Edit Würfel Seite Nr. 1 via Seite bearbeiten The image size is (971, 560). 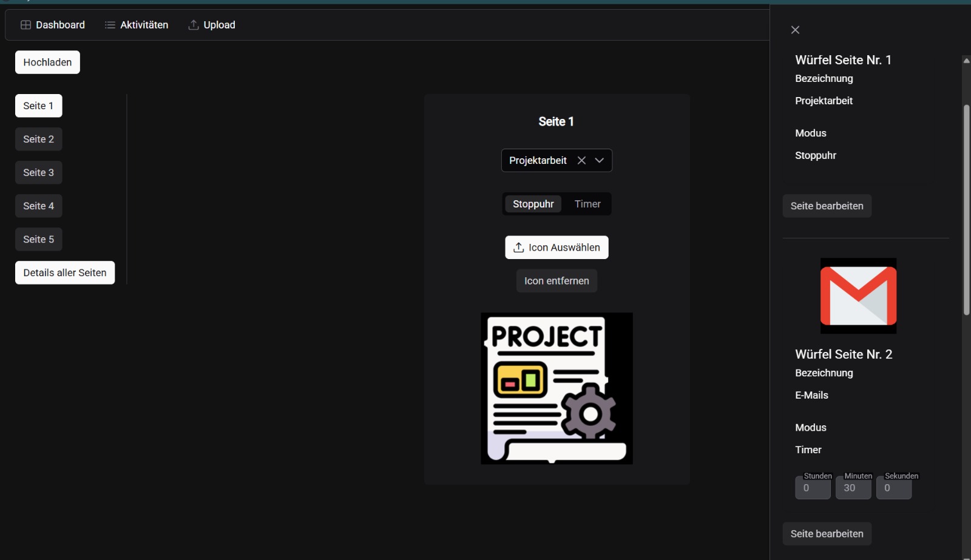pos(827,206)
